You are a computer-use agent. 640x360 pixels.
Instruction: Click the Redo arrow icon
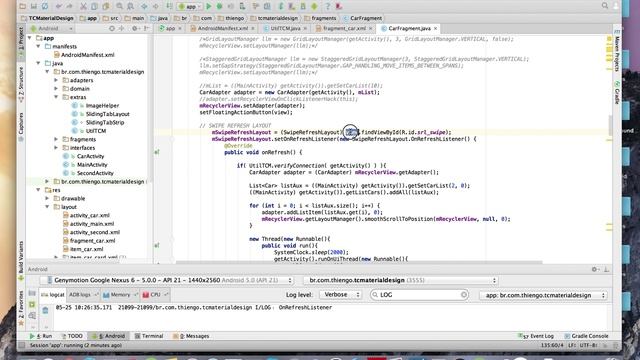(69, 6)
